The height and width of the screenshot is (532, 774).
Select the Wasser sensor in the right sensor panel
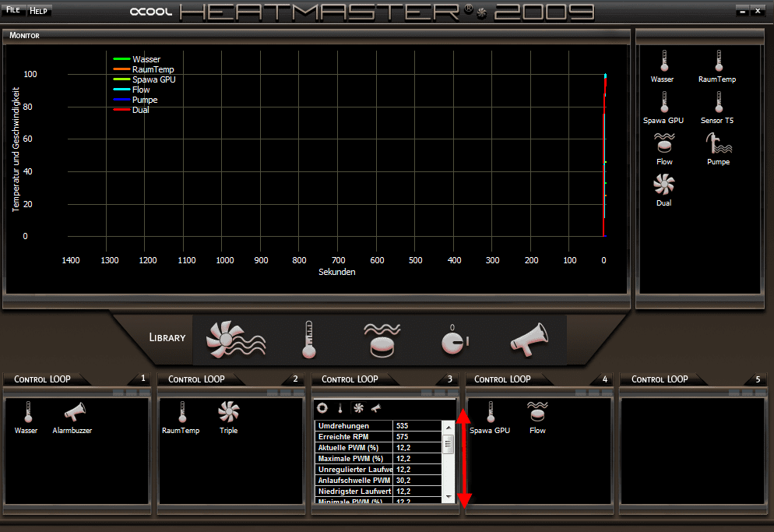[663, 66]
